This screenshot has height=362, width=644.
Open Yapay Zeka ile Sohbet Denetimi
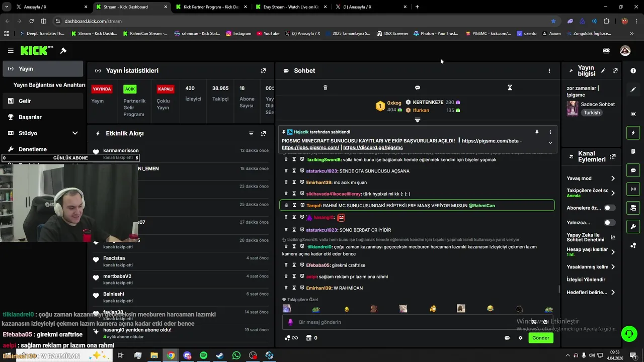click(x=591, y=237)
